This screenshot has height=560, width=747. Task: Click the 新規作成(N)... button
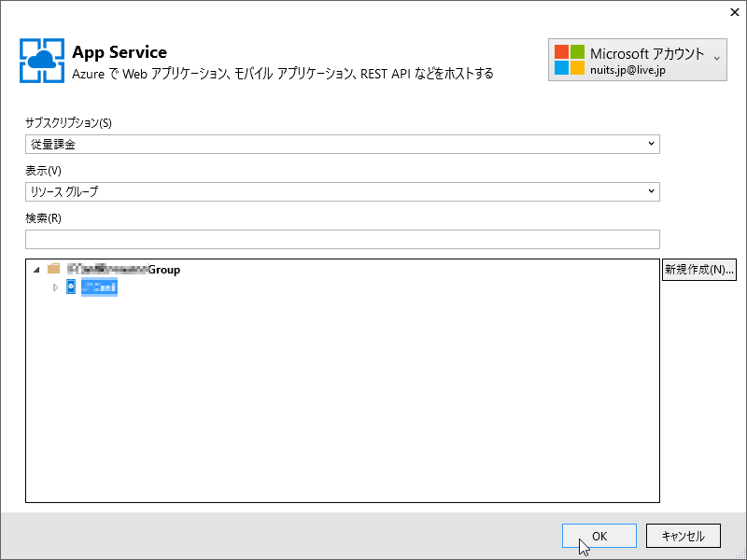point(698,270)
